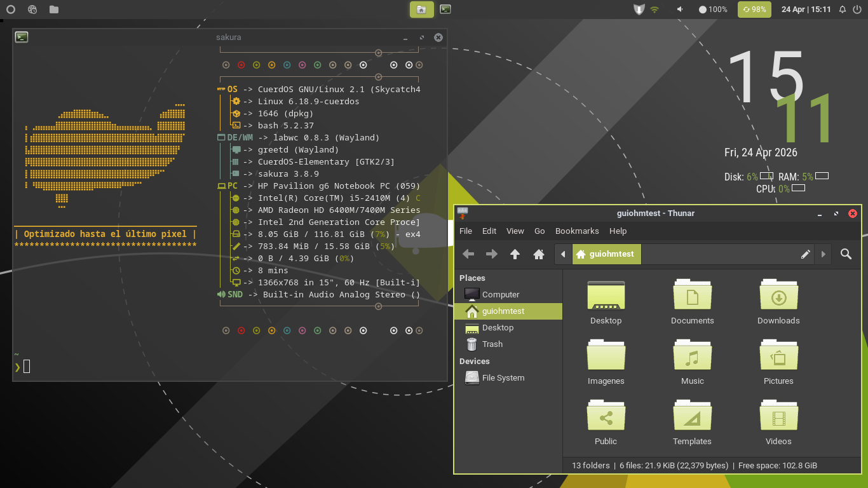Screen dimensions: 868x488
Task: Open the Bookmarks menu in Thunar
Action: tap(577, 231)
